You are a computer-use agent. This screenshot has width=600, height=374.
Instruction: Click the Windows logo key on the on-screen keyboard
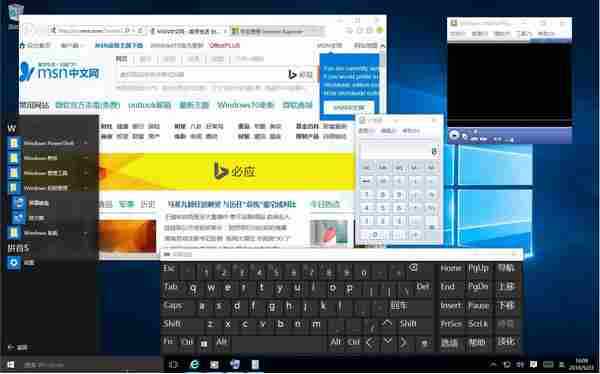click(204, 343)
